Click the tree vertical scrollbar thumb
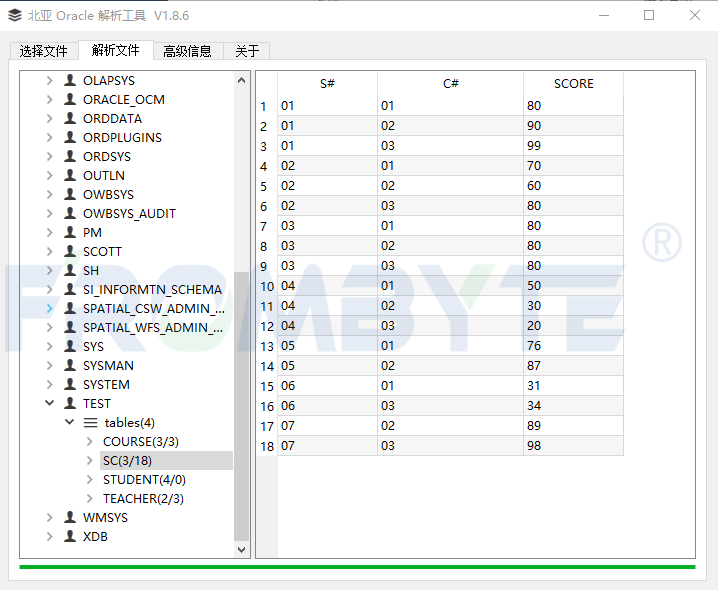Image resolution: width=718 pixels, height=590 pixels. click(x=241, y=406)
